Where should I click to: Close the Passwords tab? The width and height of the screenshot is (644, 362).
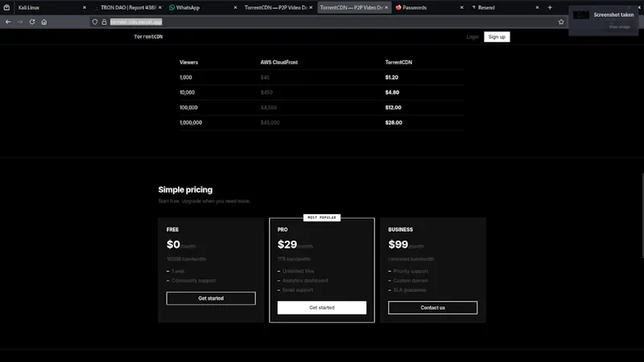(461, 7)
